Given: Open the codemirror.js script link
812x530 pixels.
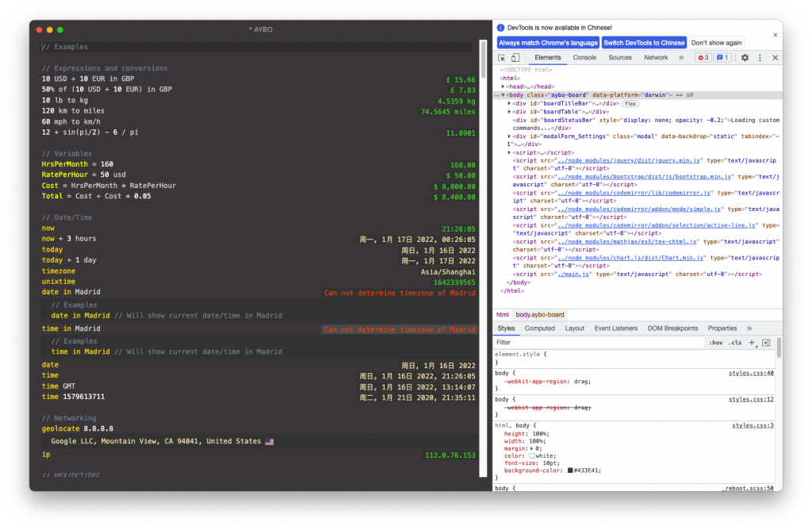Looking at the screenshot, I should [634, 193].
